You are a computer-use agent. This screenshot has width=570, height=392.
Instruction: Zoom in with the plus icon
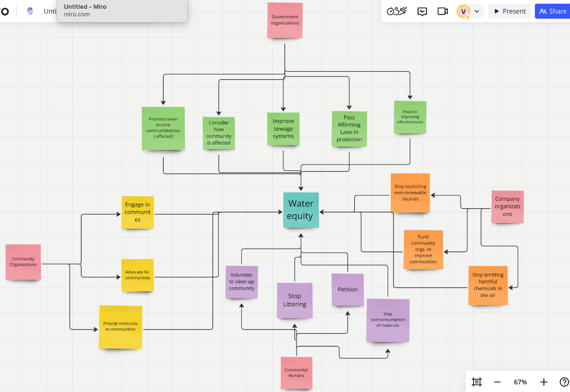click(544, 382)
